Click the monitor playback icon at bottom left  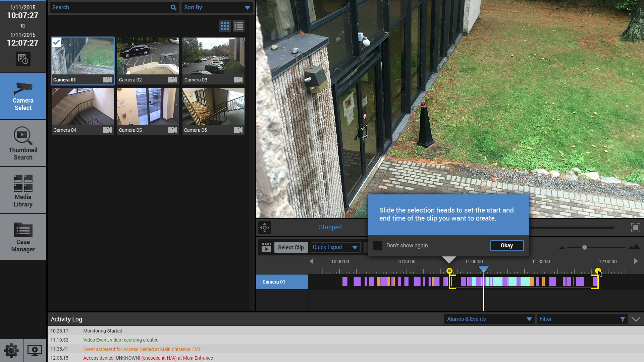coord(35,351)
